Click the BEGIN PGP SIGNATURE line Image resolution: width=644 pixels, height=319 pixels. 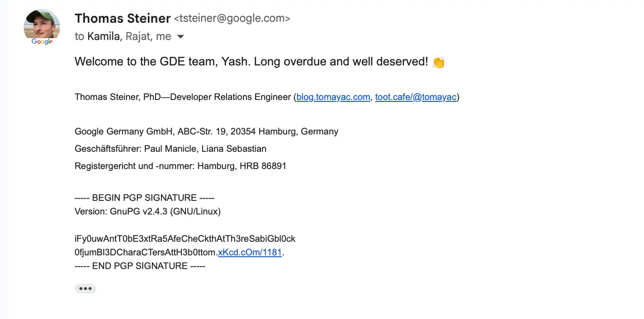pyautogui.click(x=145, y=198)
